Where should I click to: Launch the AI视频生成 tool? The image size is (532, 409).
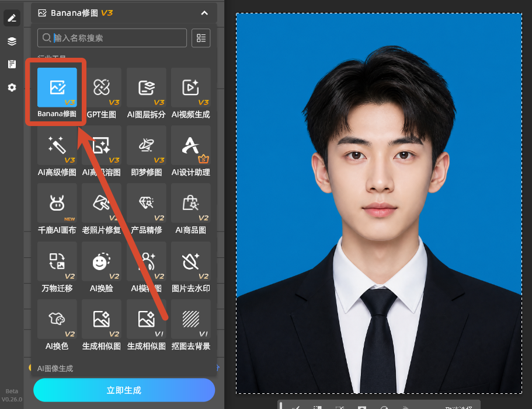(x=191, y=88)
